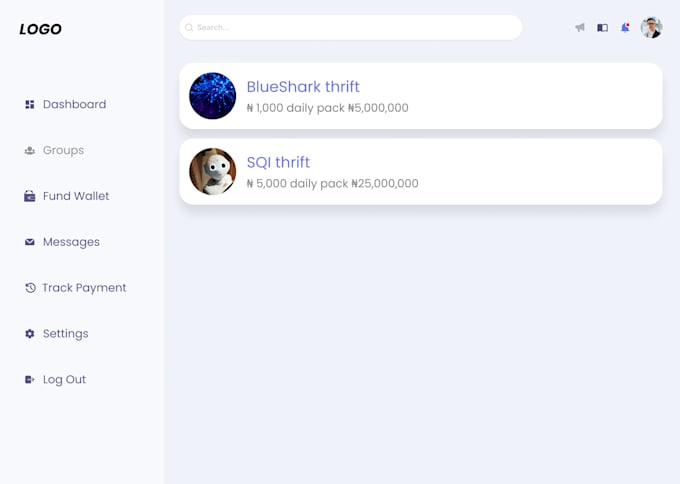The width and height of the screenshot is (680, 484).
Task: Click the SQI thrift robot thumbnail
Action: pos(212,171)
